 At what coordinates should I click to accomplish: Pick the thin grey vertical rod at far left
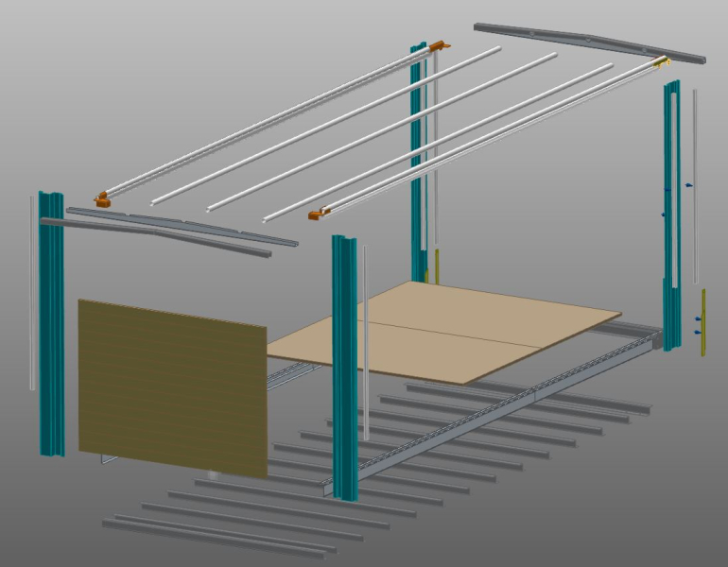click(x=32, y=293)
